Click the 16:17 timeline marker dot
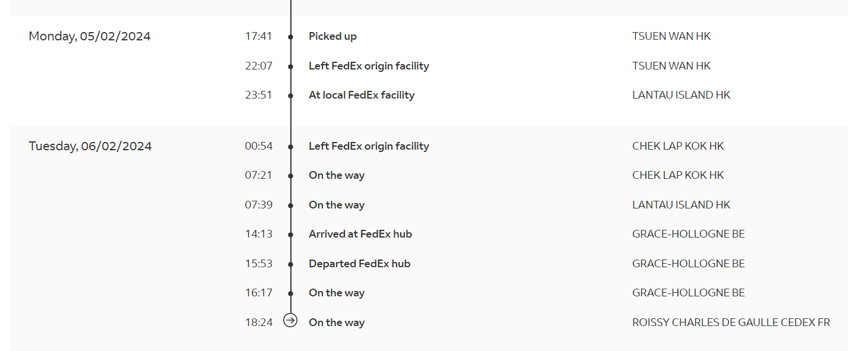The width and height of the screenshot is (868, 351). pyautogui.click(x=291, y=293)
